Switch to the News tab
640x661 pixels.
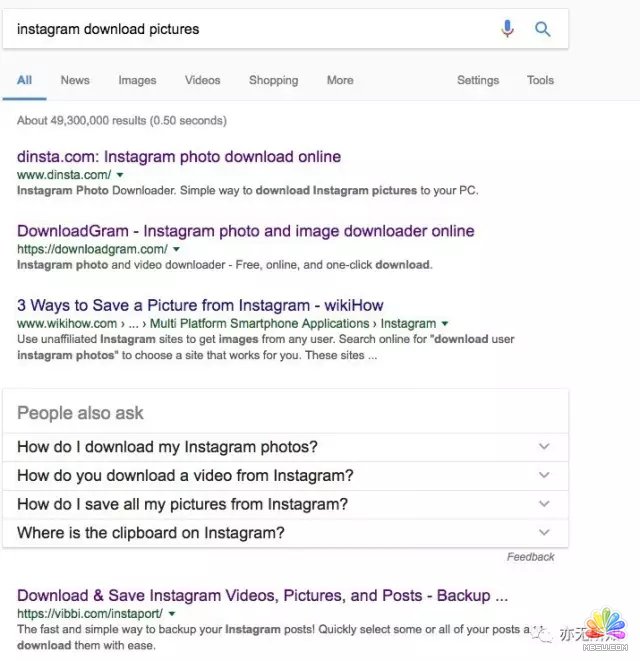click(75, 80)
